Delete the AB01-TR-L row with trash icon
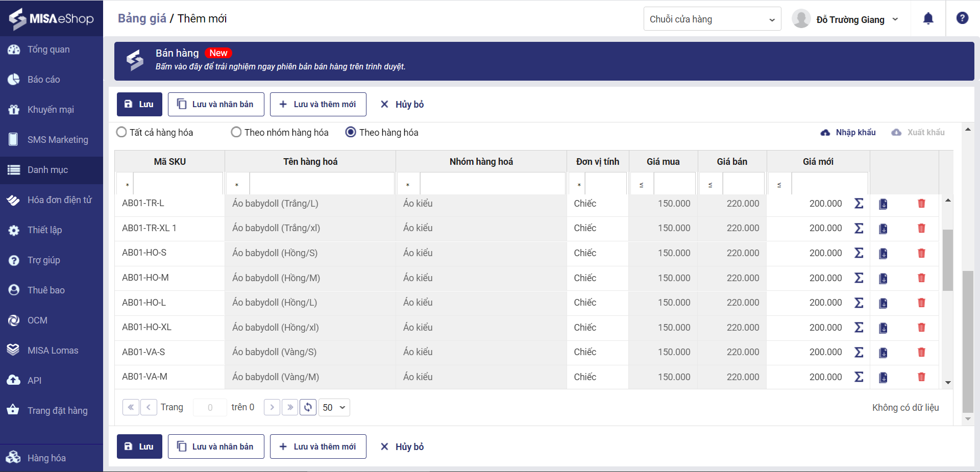The image size is (980, 472). point(921,204)
